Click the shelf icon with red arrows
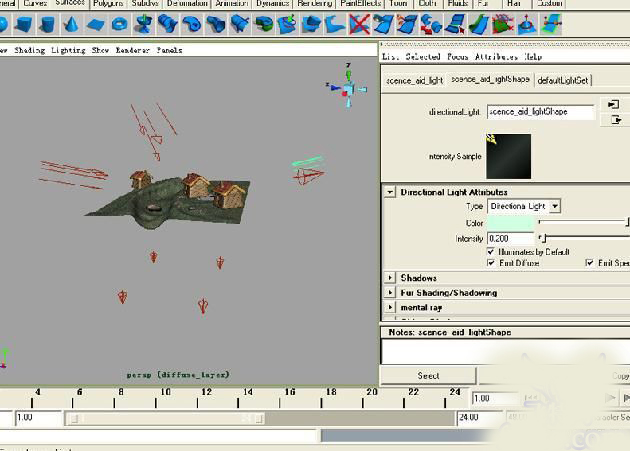630x451 pixels. click(x=431, y=24)
